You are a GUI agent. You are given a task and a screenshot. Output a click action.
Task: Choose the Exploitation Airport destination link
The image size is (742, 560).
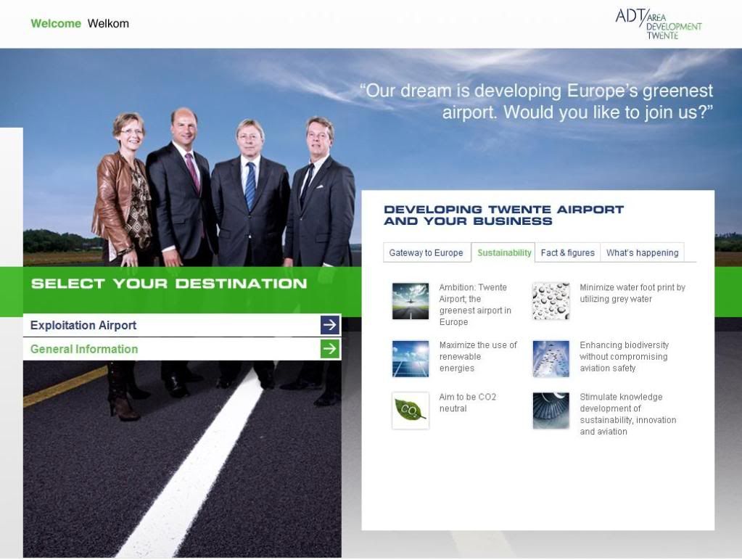(x=83, y=325)
